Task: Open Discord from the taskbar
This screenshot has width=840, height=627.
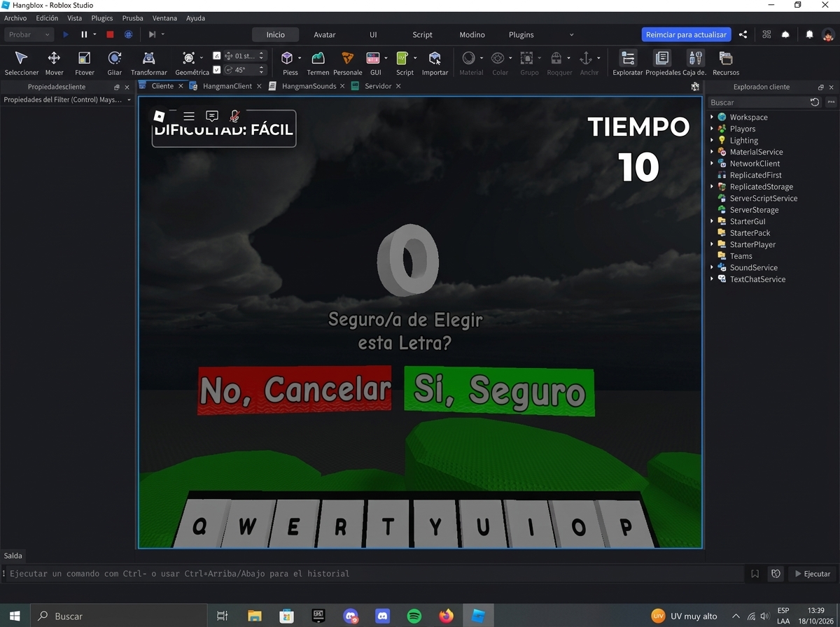Action: (382, 616)
